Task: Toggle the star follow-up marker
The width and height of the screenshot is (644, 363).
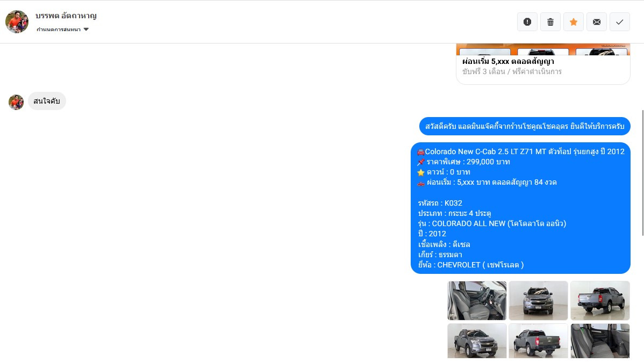Action: point(574,21)
